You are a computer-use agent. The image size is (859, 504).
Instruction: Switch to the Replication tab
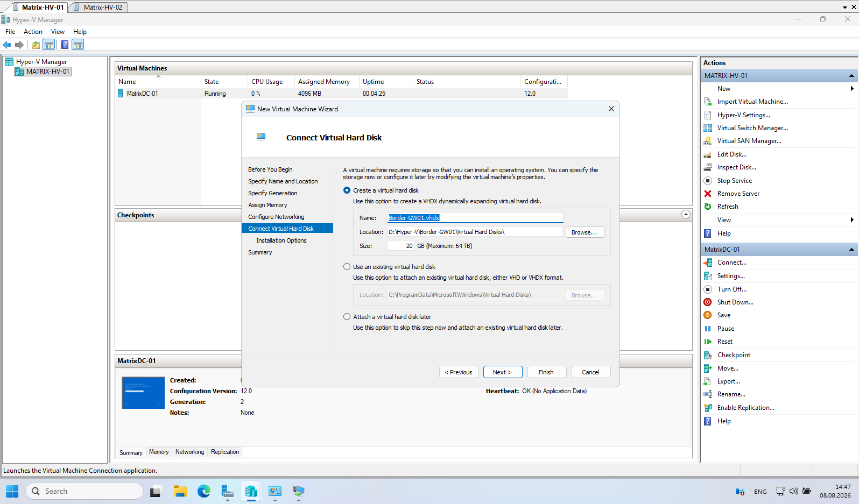point(225,452)
